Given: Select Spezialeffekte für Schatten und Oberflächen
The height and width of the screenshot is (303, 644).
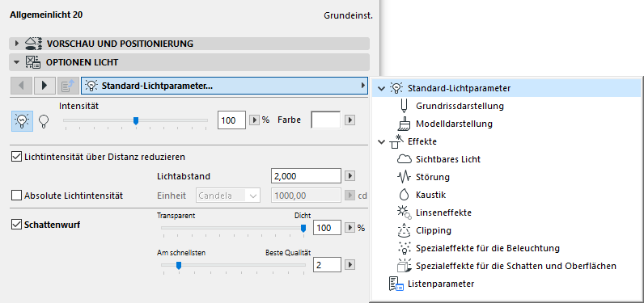Looking at the screenshot, I should click(516, 266).
